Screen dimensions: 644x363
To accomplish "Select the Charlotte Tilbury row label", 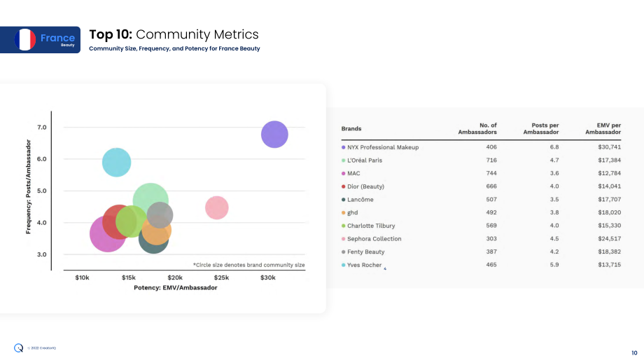I will [371, 226].
